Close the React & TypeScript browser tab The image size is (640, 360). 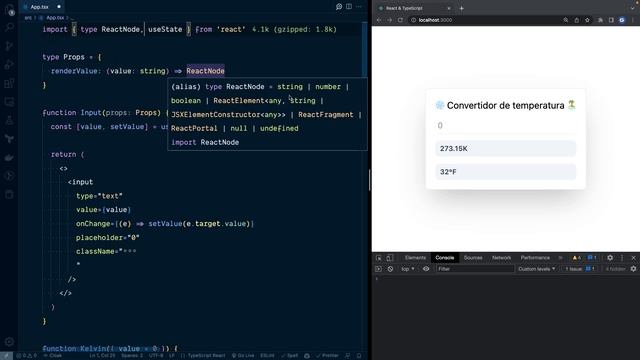[449, 8]
